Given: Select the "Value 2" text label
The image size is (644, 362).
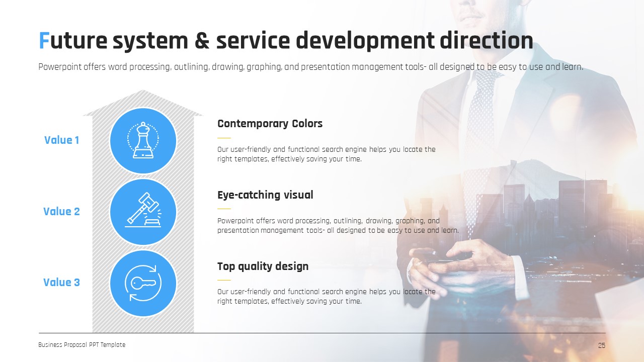Looking at the screenshot, I should [61, 212].
